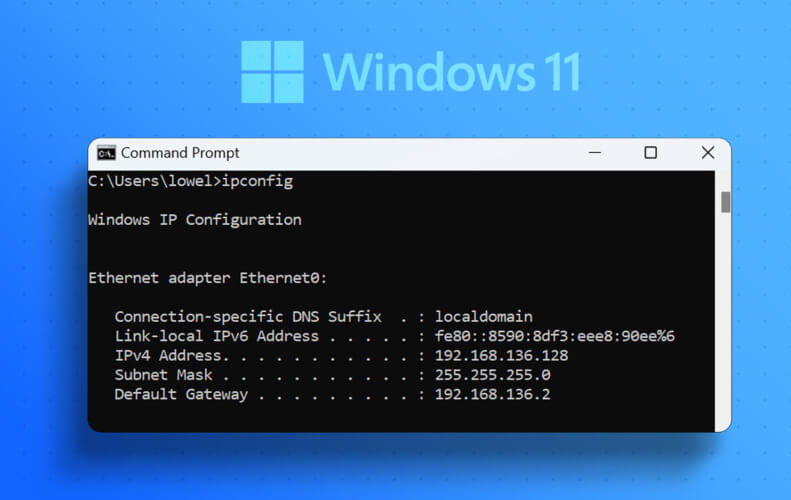
Task: Minimize the Command Prompt window
Action: click(595, 152)
